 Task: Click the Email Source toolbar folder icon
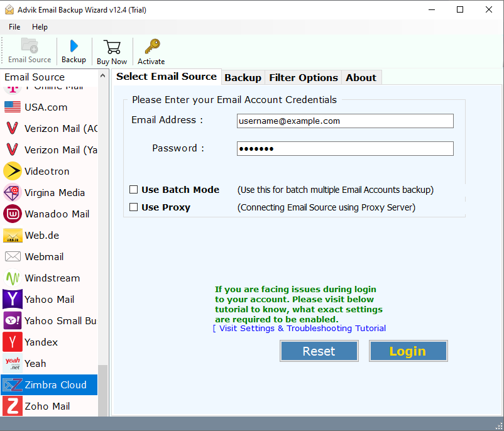point(30,46)
